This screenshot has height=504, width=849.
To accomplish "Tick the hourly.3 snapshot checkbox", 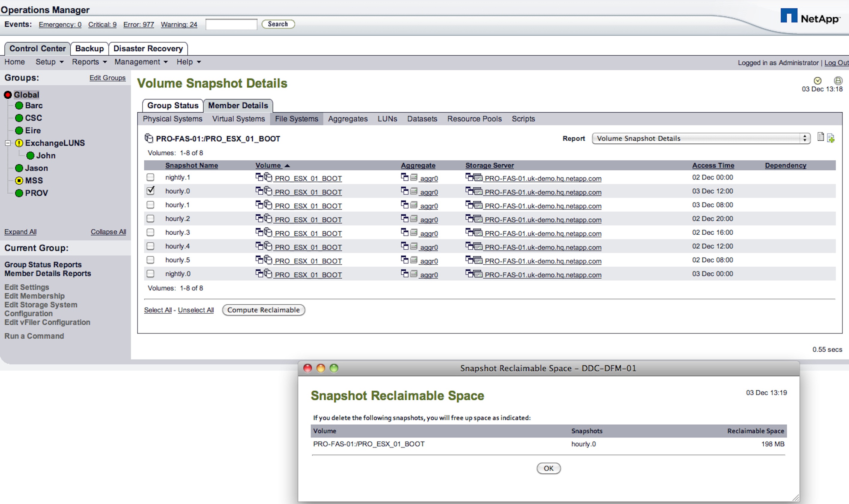I will [151, 232].
